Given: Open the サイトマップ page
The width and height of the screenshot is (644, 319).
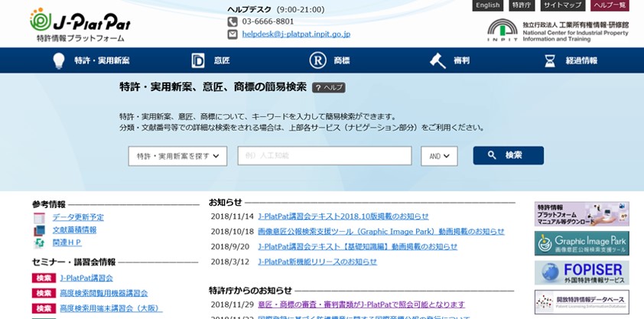Looking at the screenshot, I should click(x=563, y=5).
